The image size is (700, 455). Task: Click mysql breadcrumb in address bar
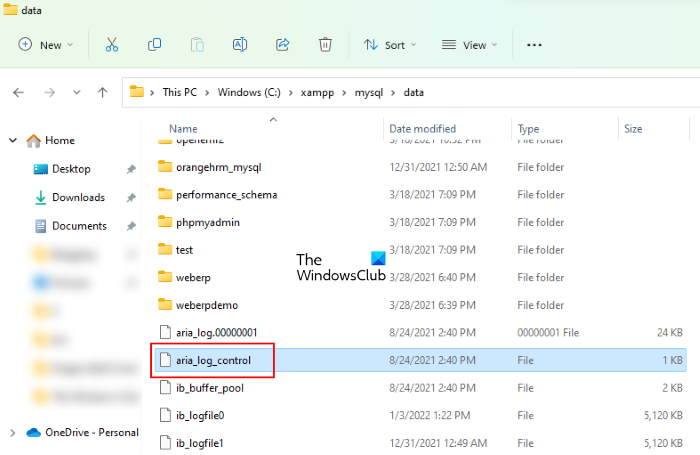369,93
